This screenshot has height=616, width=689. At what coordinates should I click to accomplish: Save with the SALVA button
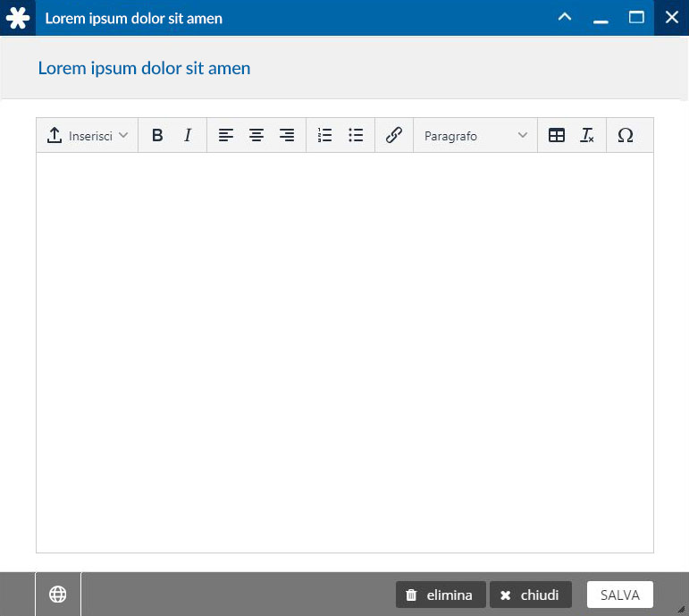(x=620, y=595)
